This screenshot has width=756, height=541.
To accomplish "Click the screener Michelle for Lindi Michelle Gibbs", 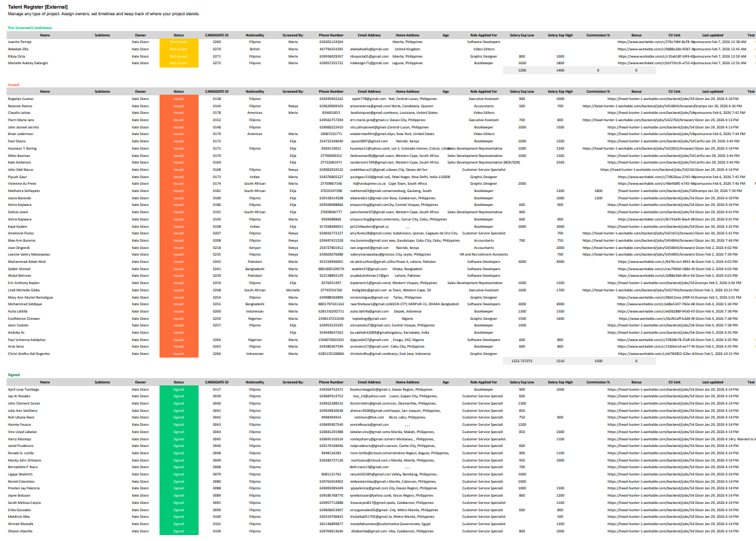I will pos(293,290).
